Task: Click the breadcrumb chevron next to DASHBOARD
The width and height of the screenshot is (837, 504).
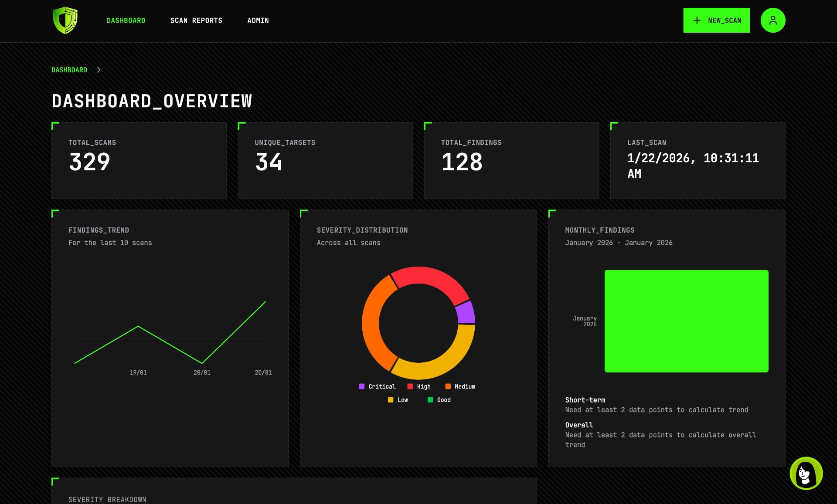Action: [x=99, y=70]
